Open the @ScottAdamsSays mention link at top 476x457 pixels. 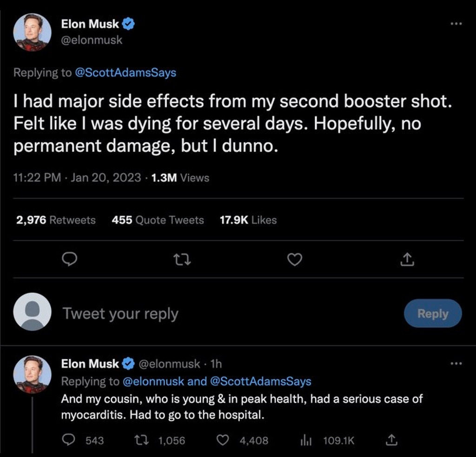[126, 73]
